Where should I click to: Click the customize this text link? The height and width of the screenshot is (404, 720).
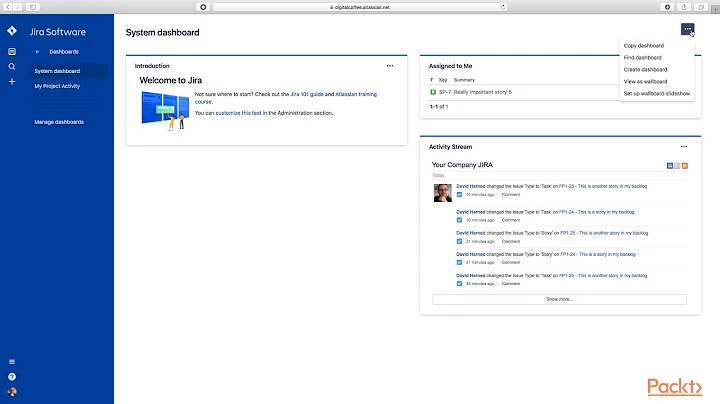238,113
